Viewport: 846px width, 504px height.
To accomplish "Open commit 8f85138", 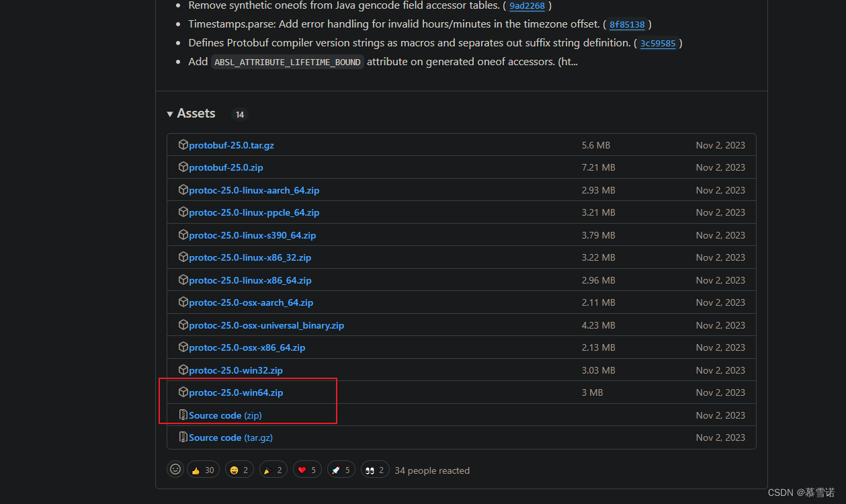I will pos(627,24).
